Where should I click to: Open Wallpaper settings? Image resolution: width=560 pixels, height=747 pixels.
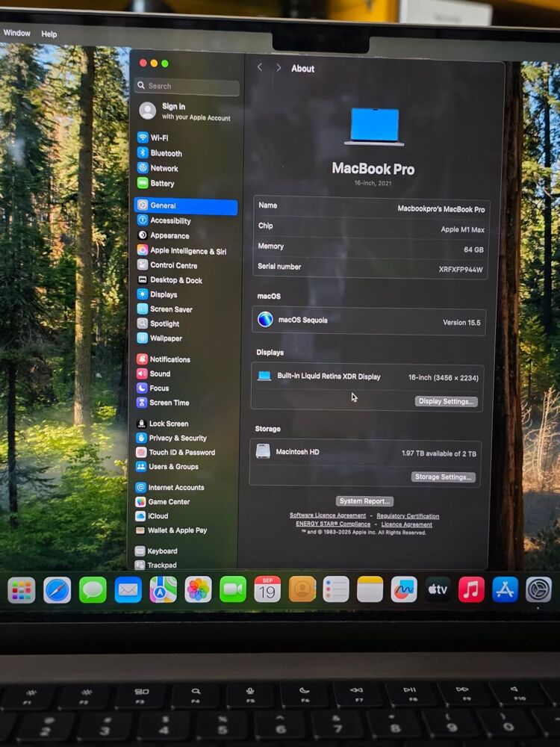(160, 338)
